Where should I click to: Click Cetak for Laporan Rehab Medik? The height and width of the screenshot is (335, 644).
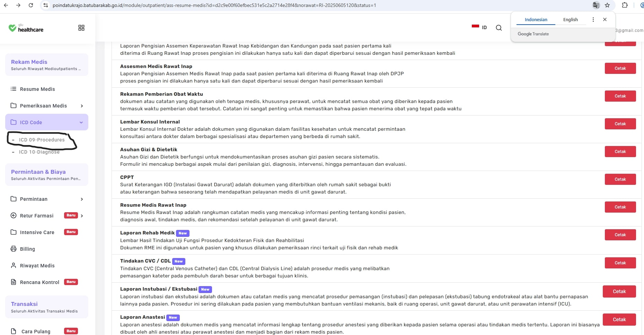pyautogui.click(x=620, y=235)
